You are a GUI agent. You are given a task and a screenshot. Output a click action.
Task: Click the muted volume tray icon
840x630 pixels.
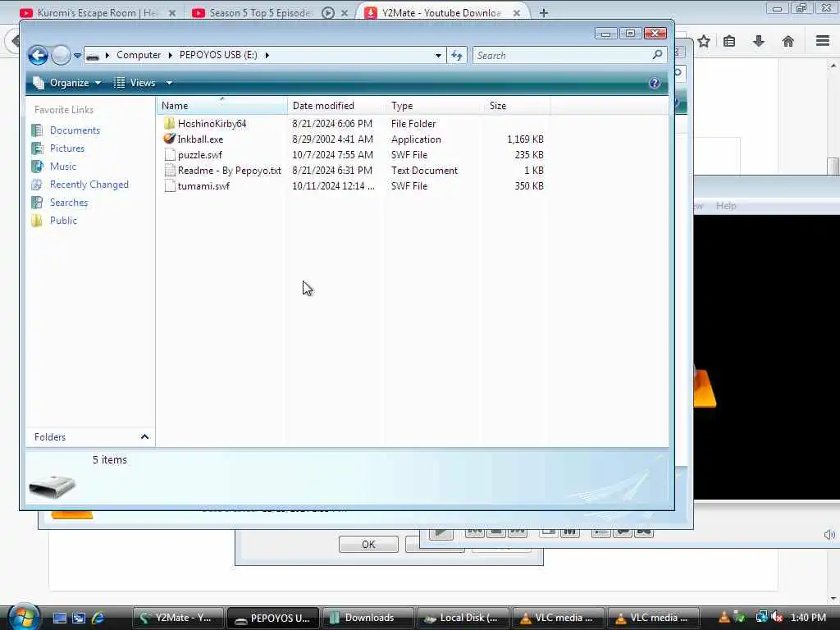coord(777,618)
